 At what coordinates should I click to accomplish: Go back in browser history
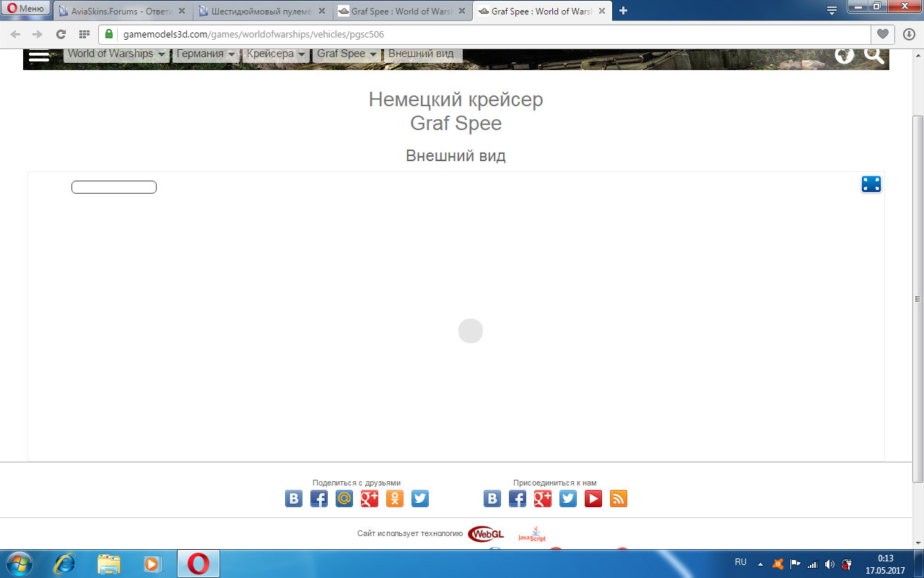tap(15, 34)
